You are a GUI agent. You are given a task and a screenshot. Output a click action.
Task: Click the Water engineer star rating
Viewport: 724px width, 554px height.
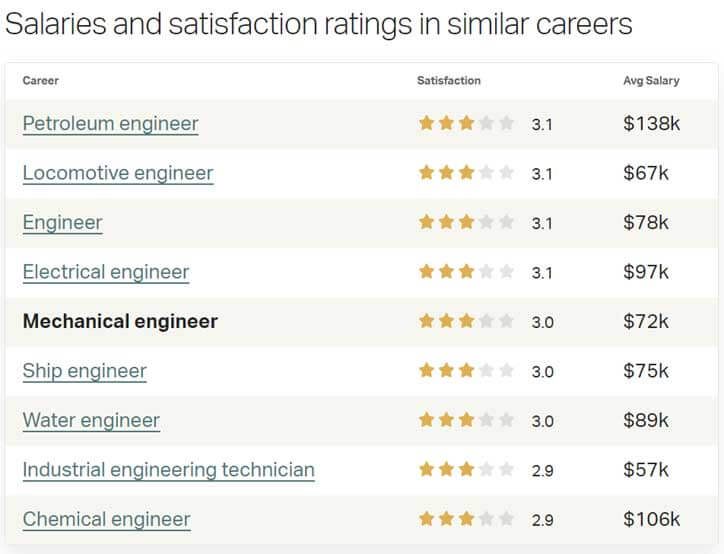click(x=466, y=420)
